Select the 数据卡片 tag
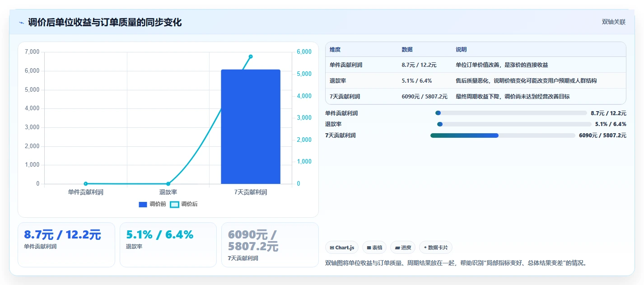 point(436,248)
